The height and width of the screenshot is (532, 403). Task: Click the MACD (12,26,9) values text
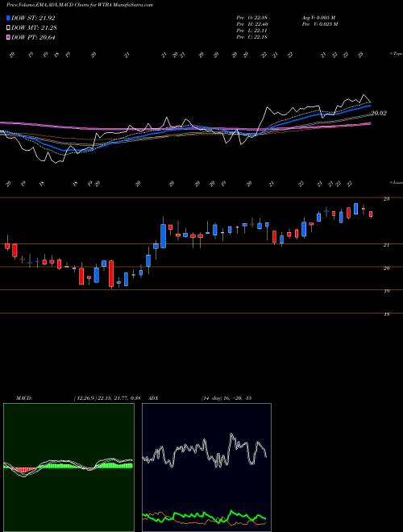107,398
